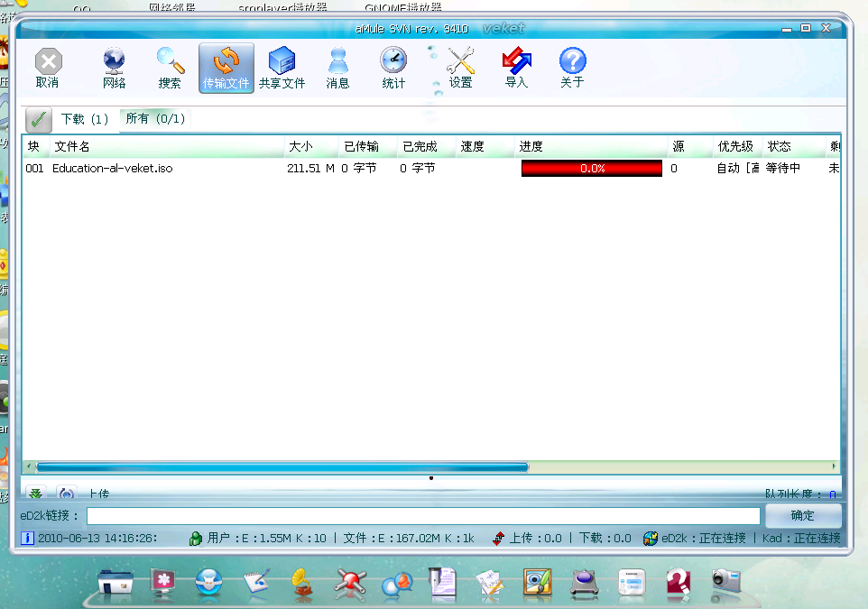This screenshot has width=868, height=609.
Task: Focus the eD2k链接 input field
Action: click(x=423, y=516)
